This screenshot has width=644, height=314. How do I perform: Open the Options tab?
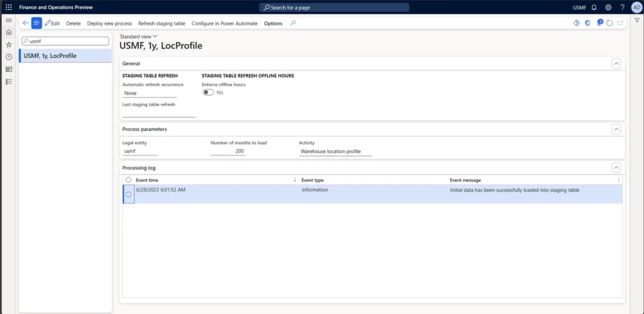[273, 23]
